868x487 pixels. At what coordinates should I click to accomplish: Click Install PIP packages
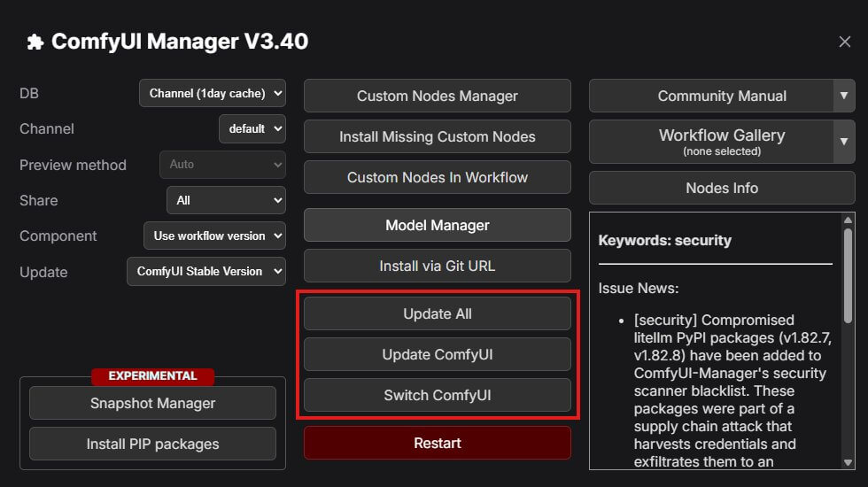[152, 444]
